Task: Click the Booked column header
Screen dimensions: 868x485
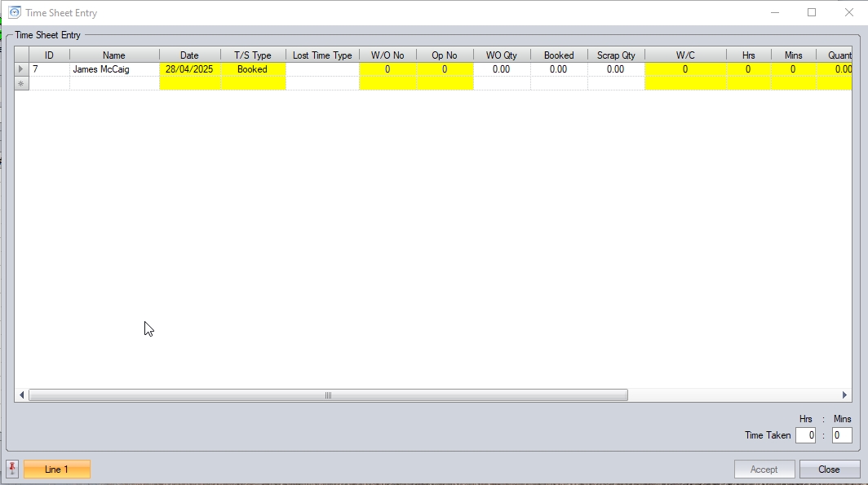Action: 559,55
